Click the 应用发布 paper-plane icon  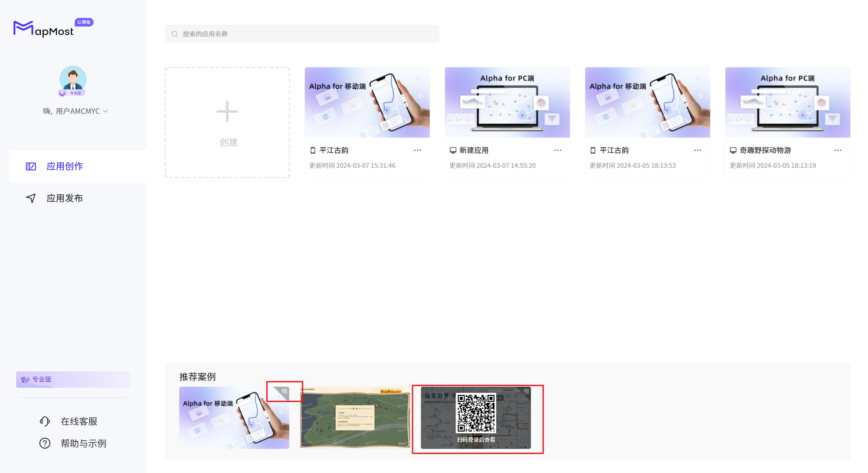31,198
